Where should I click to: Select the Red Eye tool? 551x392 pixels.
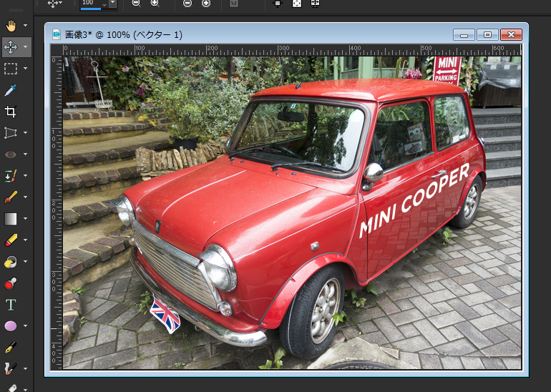click(x=11, y=155)
